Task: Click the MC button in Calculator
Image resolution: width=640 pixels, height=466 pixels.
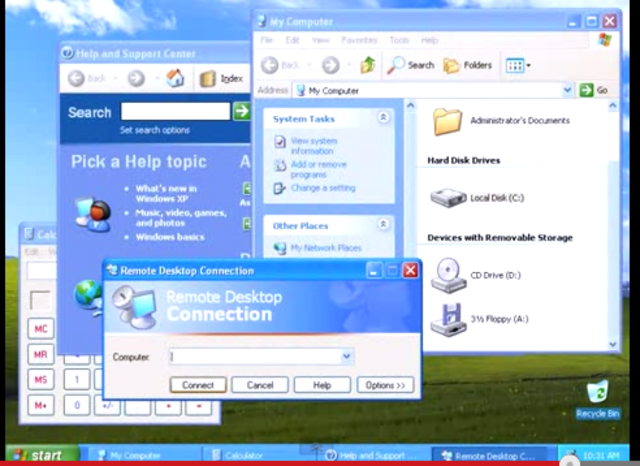Action: tap(41, 329)
